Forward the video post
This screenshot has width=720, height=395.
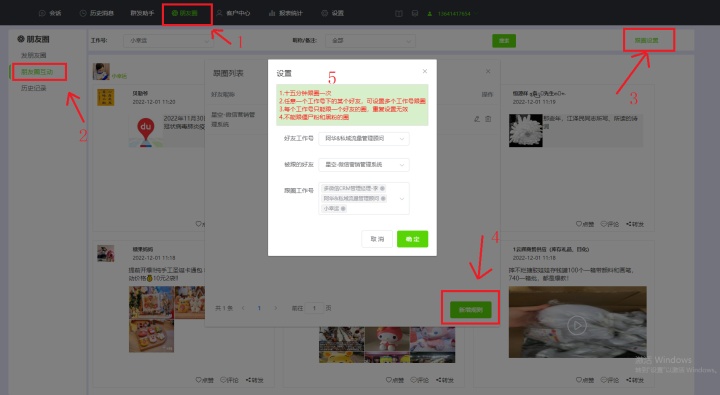point(635,380)
